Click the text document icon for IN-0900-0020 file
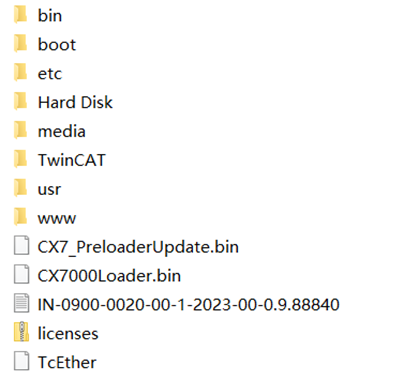419x375 pixels. (x=21, y=304)
